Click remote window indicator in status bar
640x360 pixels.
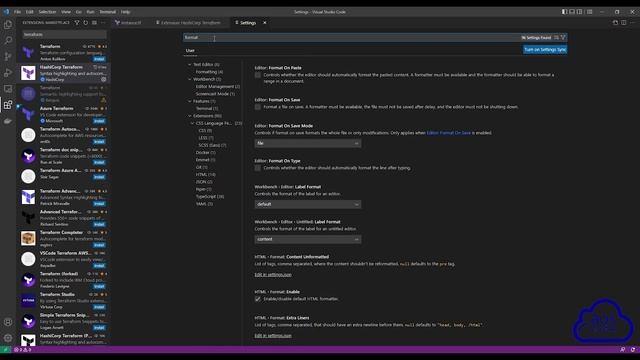(5, 350)
